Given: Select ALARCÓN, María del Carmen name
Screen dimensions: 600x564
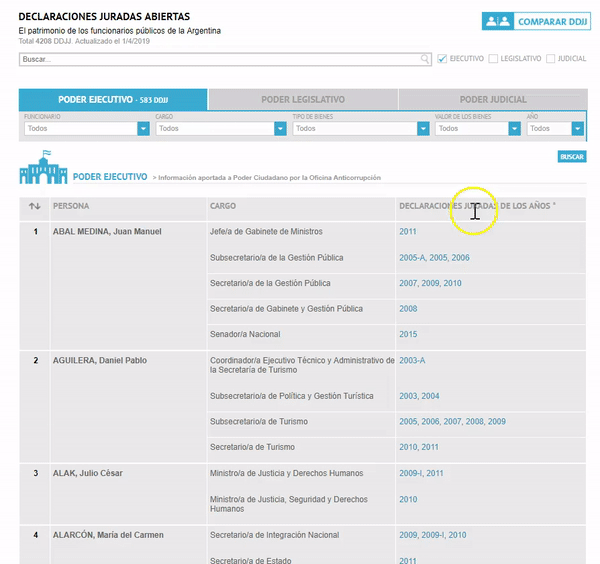Looking at the screenshot, I should (x=108, y=535).
